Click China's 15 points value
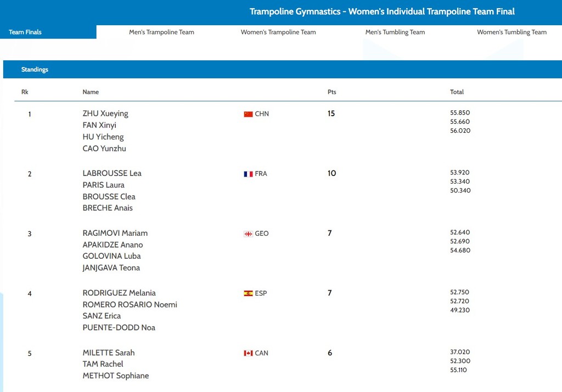Image resolution: width=562 pixels, height=392 pixels. tap(331, 113)
